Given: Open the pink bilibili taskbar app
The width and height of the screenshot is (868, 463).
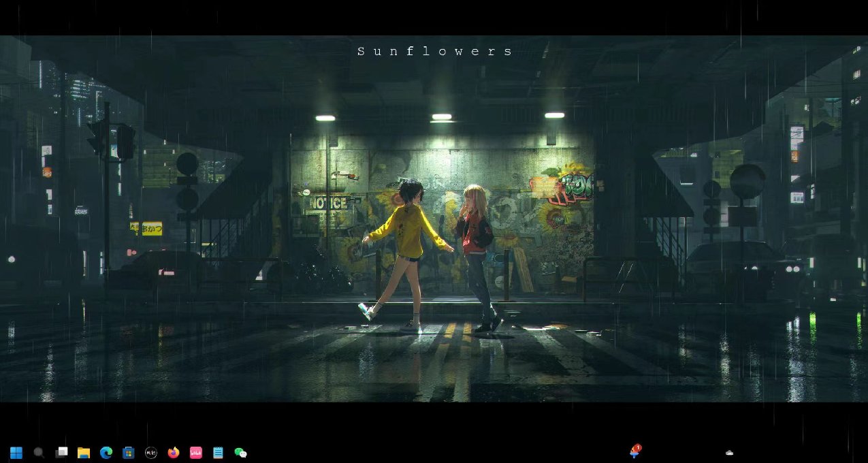Looking at the screenshot, I should click(196, 453).
